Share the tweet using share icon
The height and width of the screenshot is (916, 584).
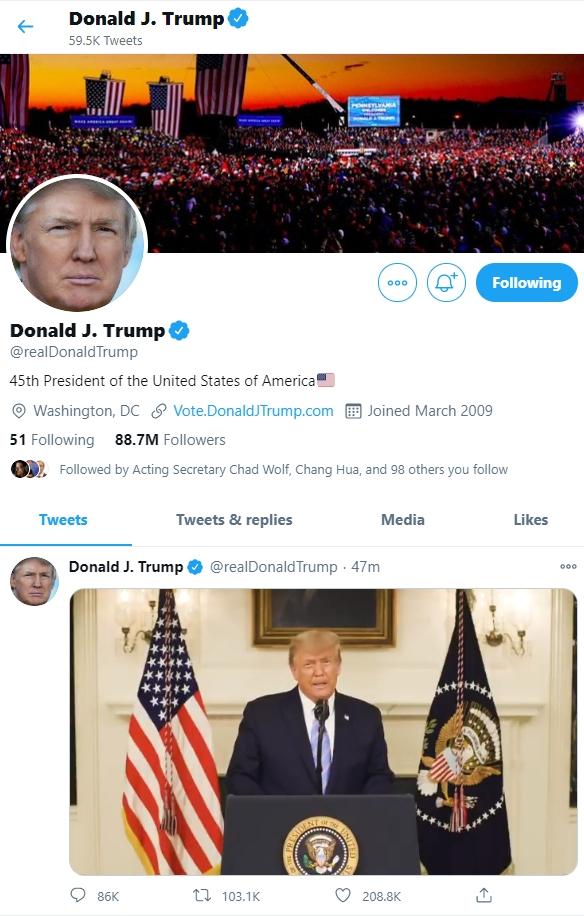484,894
